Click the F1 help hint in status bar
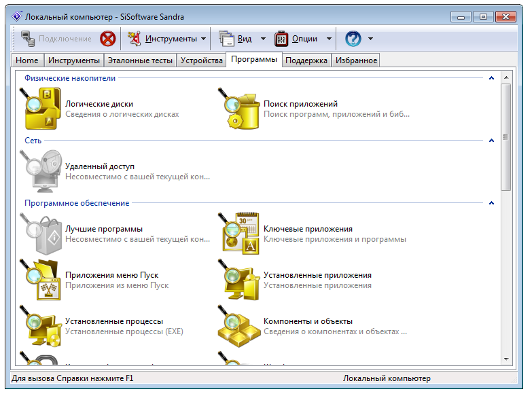The width and height of the screenshot is (532, 398). pyautogui.click(x=72, y=378)
